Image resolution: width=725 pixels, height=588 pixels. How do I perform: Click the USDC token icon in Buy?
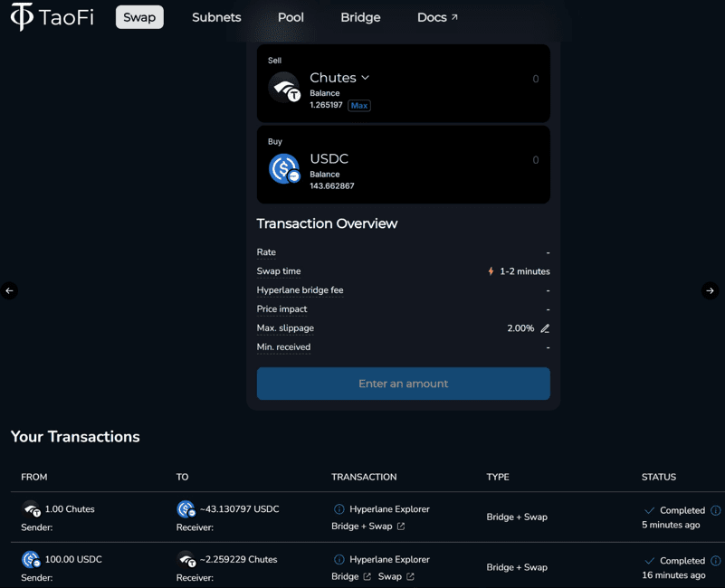[x=284, y=168]
